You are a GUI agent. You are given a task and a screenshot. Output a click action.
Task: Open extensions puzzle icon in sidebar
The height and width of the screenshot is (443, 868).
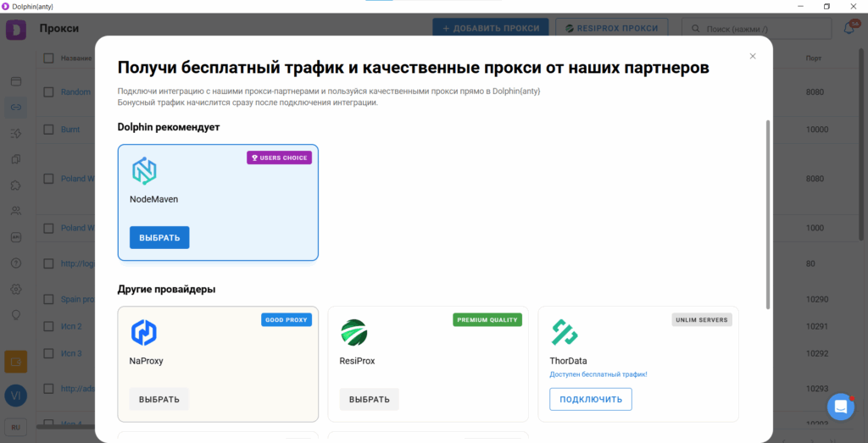tap(16, 186)
